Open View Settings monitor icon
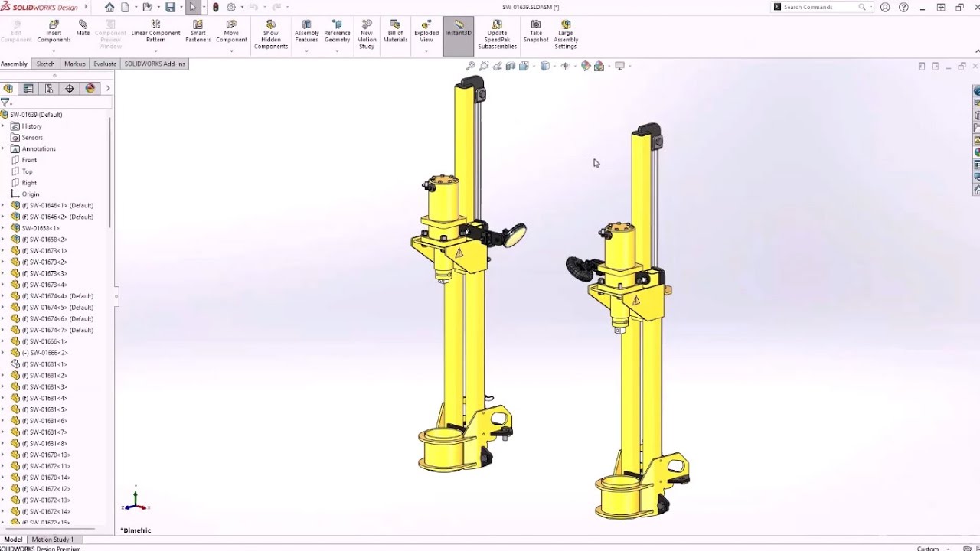The width and height of the screenshot is (980, 551). tap(619, 66)
